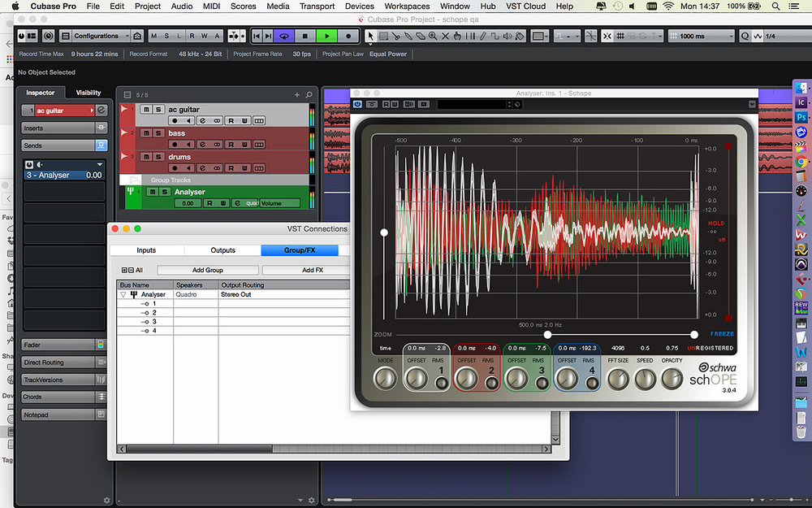This screenshot has height=508, width=812.
Task: Open the Devices menu
Action: (x=360, y=7)
